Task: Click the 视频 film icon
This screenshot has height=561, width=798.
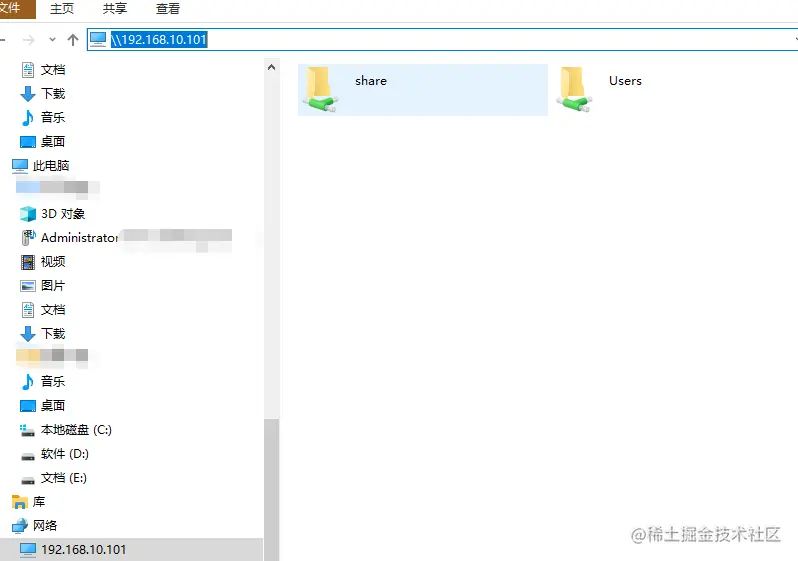Action: pyautogui.click(x=28, y=262)
